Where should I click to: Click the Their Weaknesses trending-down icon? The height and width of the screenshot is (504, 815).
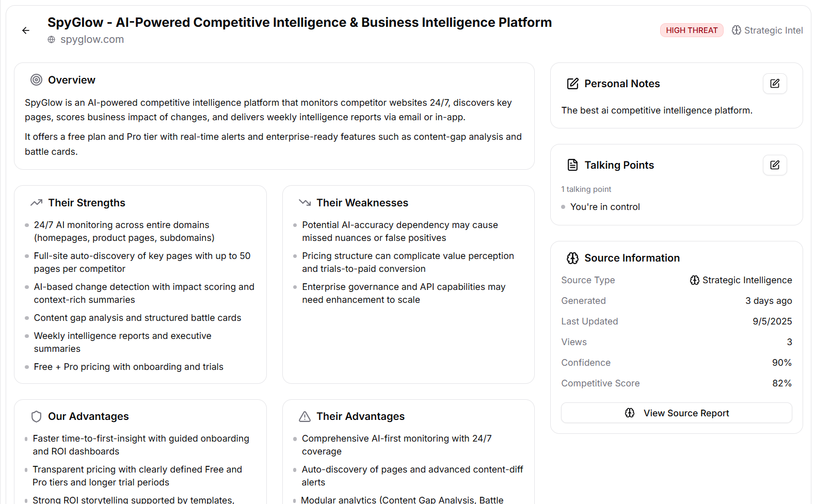point(305,203)
